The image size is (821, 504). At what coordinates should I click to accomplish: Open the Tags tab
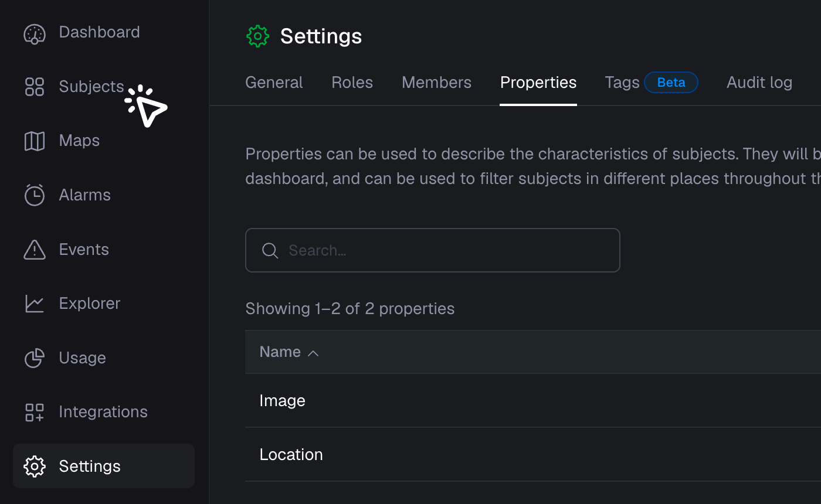pos(622,83)
